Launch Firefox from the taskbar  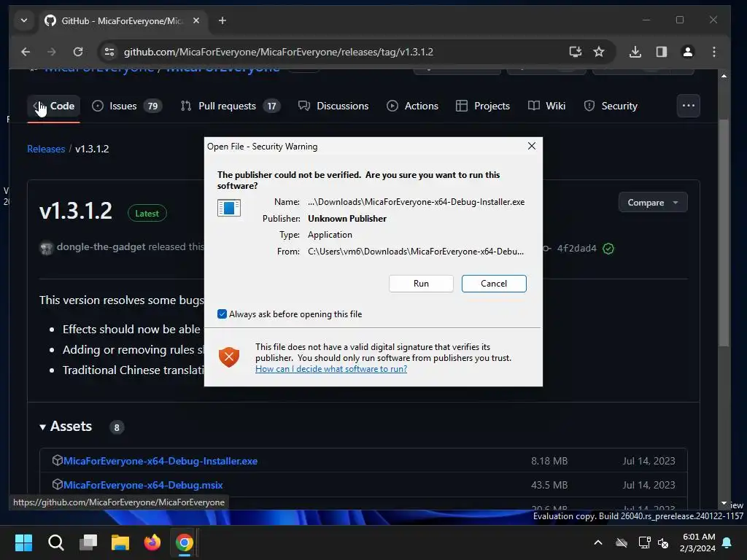tap(152, 542)
